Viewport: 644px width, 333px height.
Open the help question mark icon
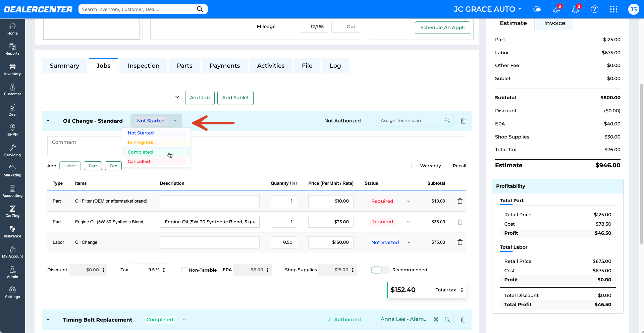[x=594, y=9]
